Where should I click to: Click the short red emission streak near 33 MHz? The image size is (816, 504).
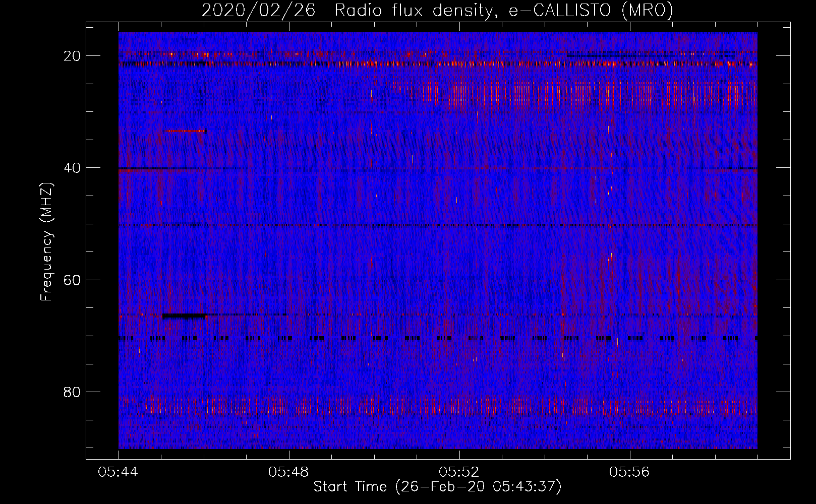pyautogui.click(x=186, y=131)
